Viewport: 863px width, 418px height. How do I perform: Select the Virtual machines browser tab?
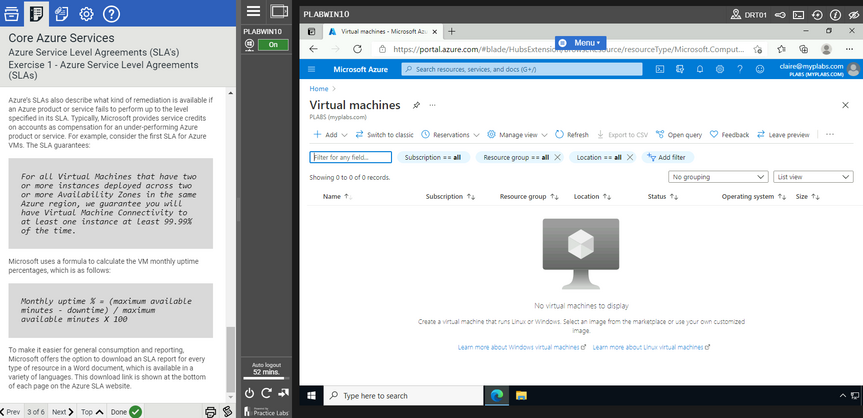(384, 31)
